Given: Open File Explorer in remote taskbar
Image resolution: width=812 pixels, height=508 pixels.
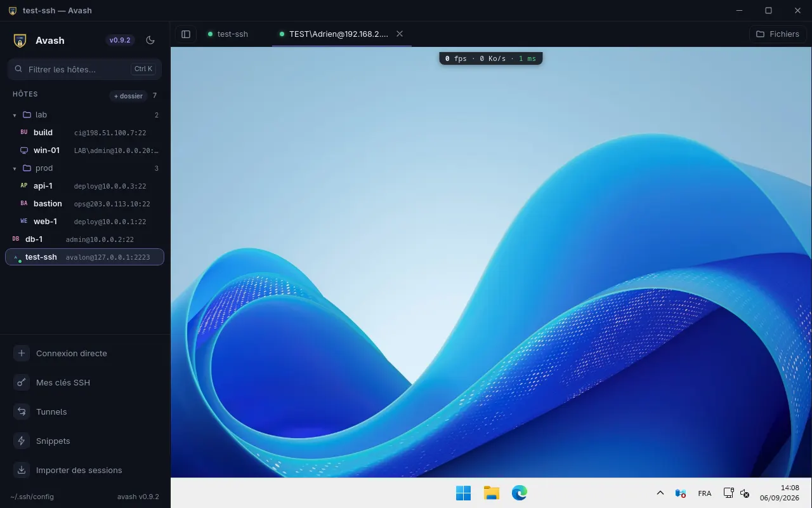Looking at the screenshot, I should 491,493.
